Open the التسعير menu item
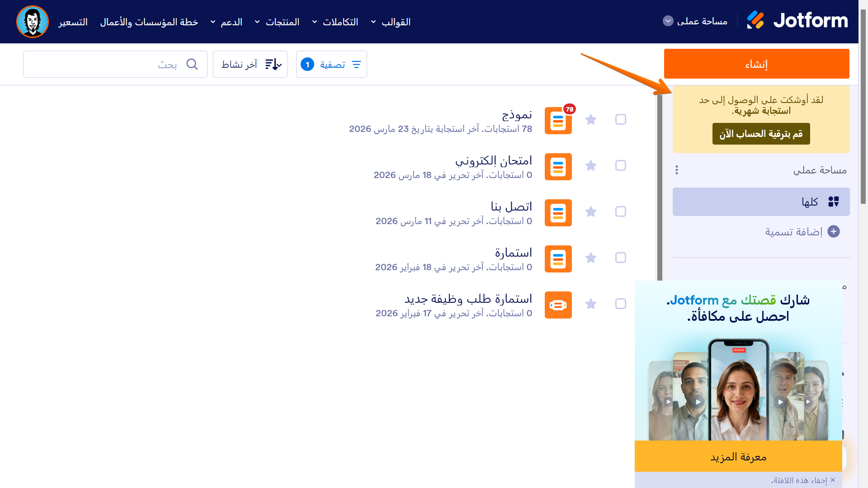 74,21
